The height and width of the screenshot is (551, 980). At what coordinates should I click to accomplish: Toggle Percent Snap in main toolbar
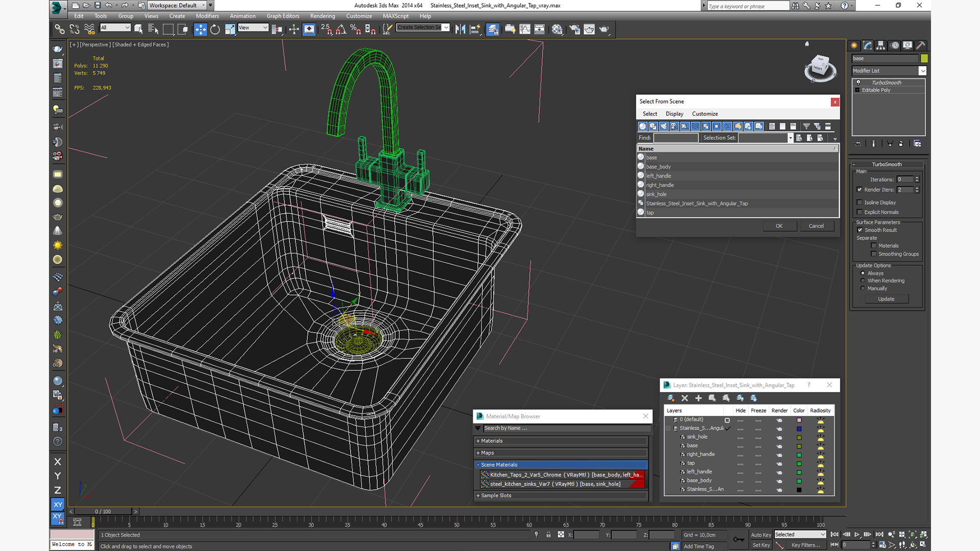coord(356,29)
